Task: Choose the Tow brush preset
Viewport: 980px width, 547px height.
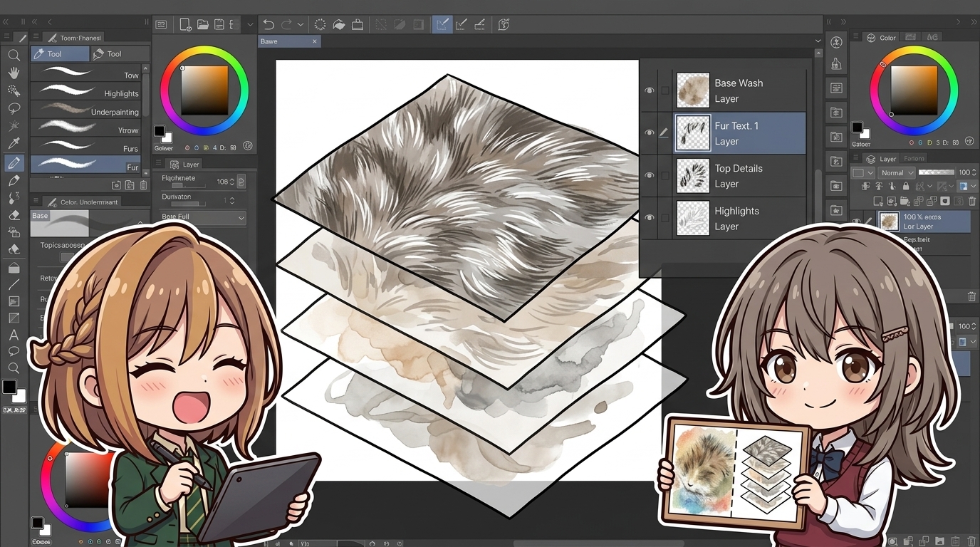Action: (86, 74)
